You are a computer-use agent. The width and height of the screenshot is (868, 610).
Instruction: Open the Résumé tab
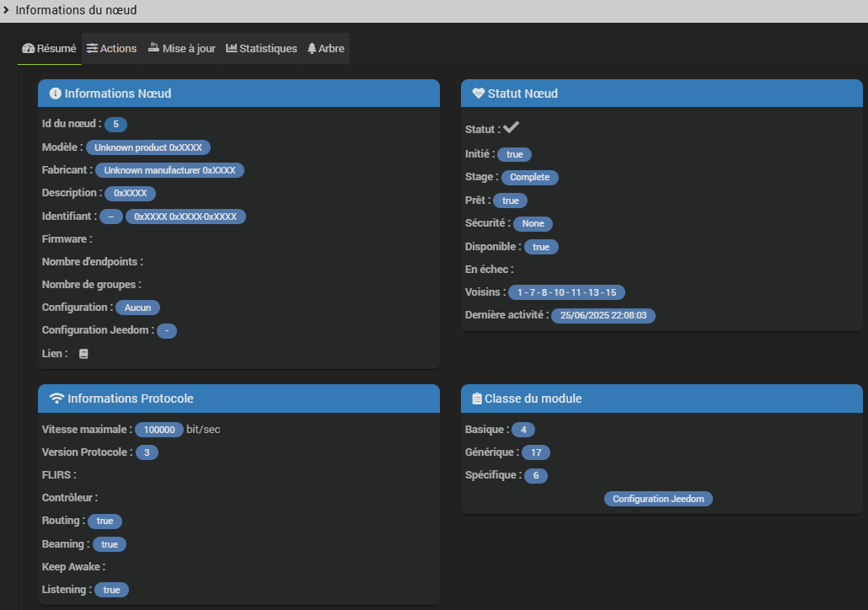pos(49,49)
